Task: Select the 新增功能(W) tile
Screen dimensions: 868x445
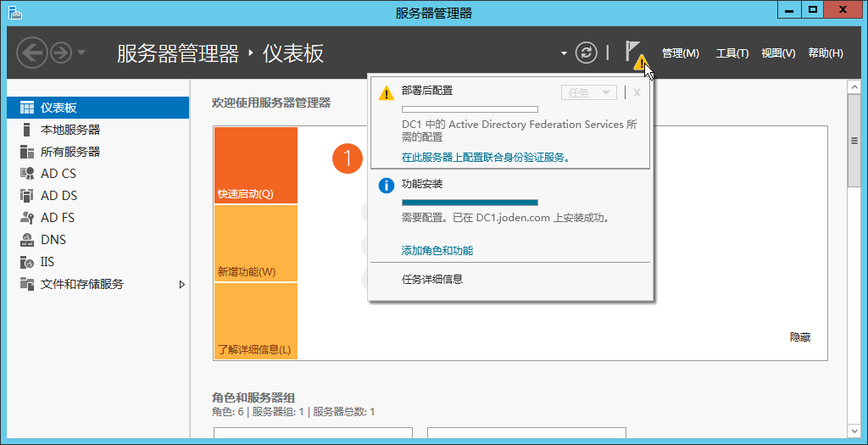Action: [256, 243]
